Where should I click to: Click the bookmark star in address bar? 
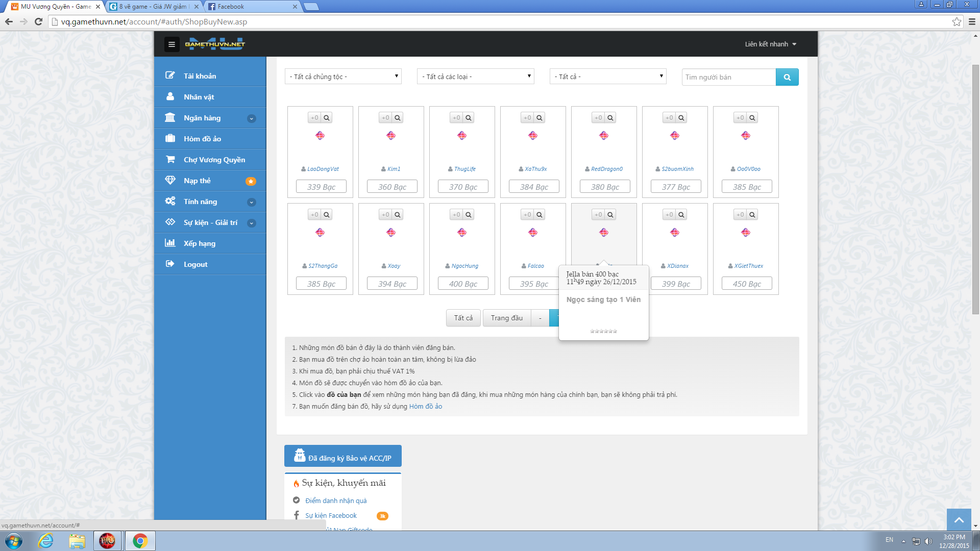click(957, 21)
